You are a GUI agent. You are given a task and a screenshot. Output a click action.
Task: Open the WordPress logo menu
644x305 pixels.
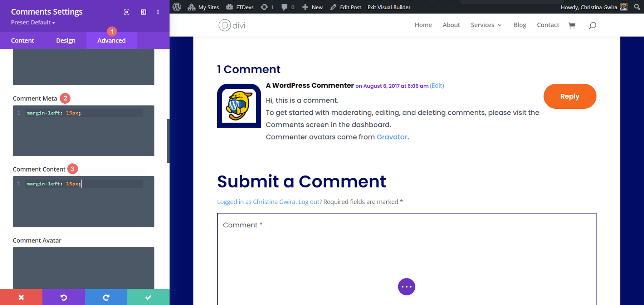pos(177,7)
